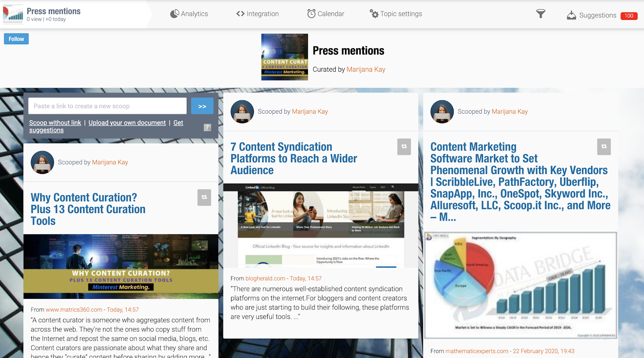Viewport: 644px width, 358px height.
Task: Click Marijana Kay name on Content Curation card
Action: tap(110, 162)
